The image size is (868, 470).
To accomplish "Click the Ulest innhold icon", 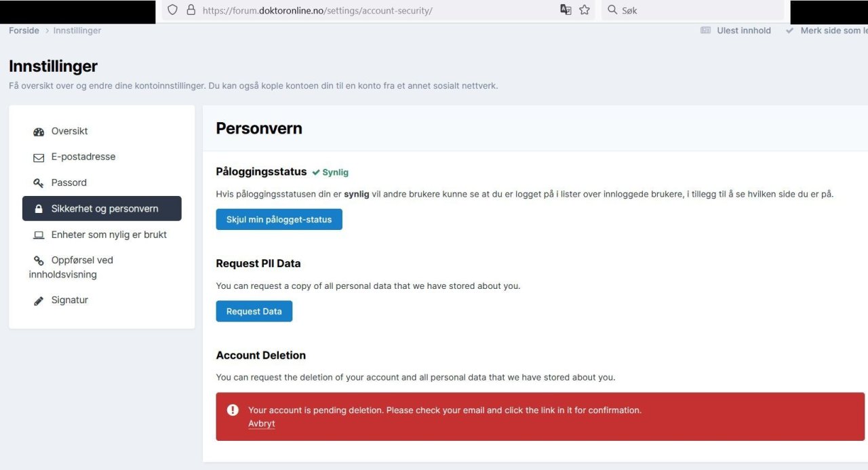I will [x=706, y=31].
